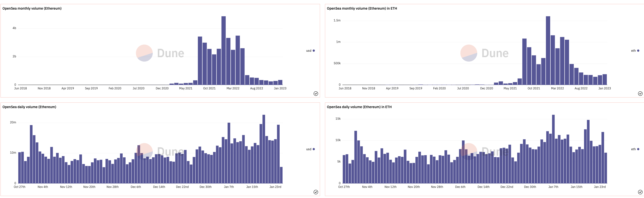Click the checkmark icon on the daily USD volume chart
The width and height of the screenshot is (644, 198).
point(316,192)
